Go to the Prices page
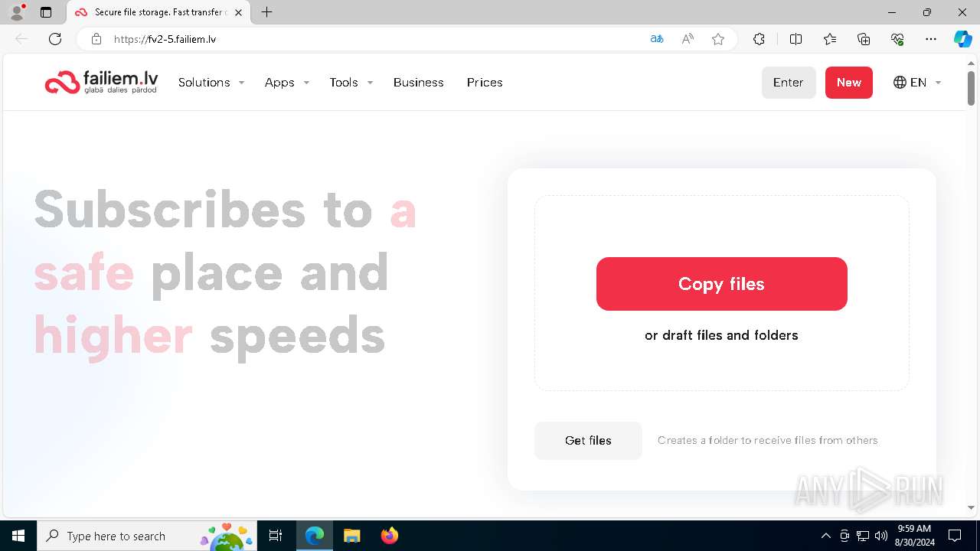This screenshot has height=551, width=980. coord(485,83)
